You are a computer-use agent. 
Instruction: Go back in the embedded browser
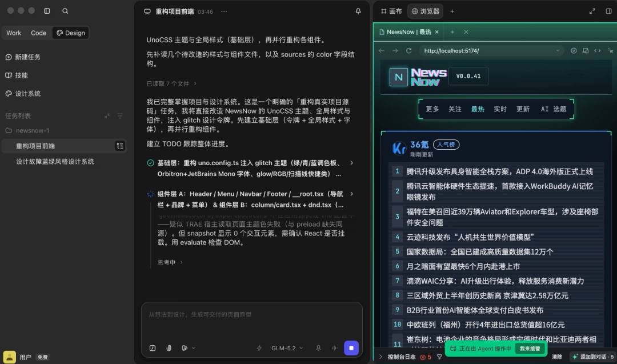(x=381, y=51)
